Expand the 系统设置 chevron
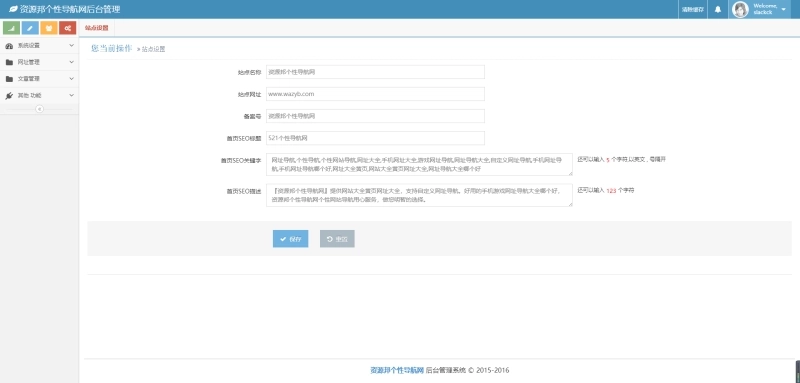 [x=71, y=45]
